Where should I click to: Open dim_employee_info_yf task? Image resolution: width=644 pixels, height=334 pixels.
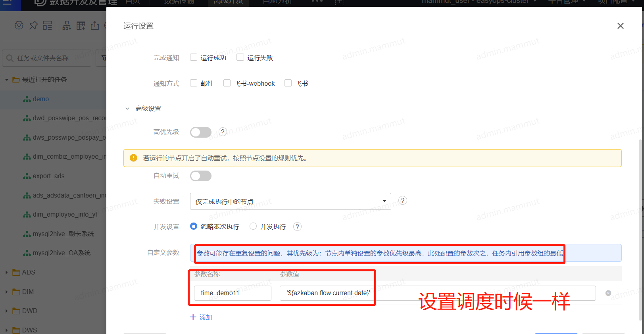pyautogui.click(x=65, y=215)
